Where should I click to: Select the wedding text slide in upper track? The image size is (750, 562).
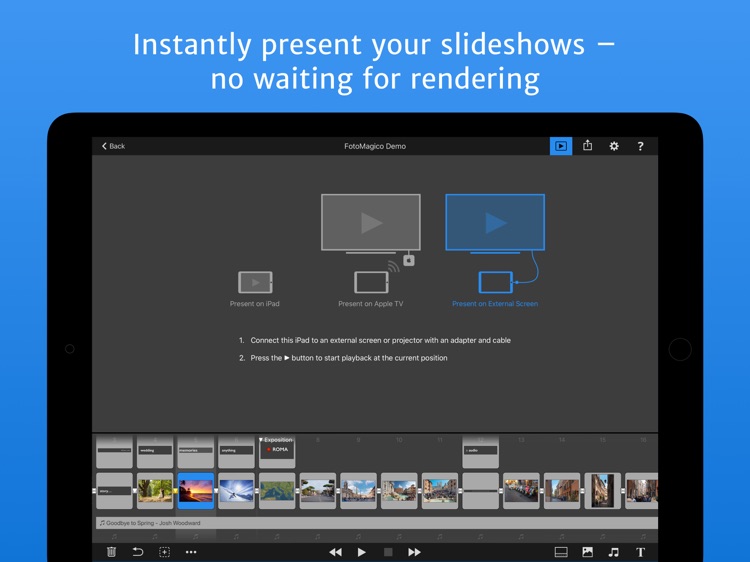click(155, 452)
